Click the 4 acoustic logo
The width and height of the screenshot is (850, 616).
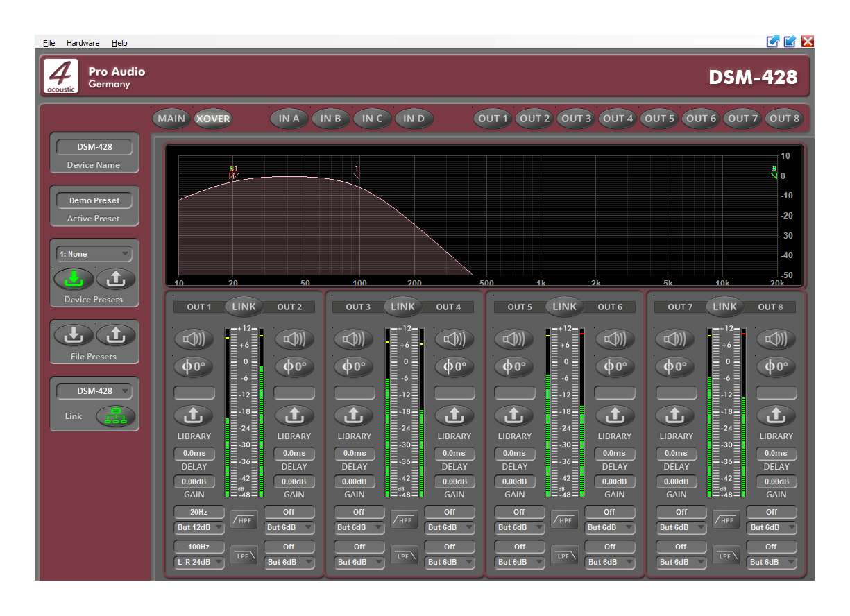(60, 76)
